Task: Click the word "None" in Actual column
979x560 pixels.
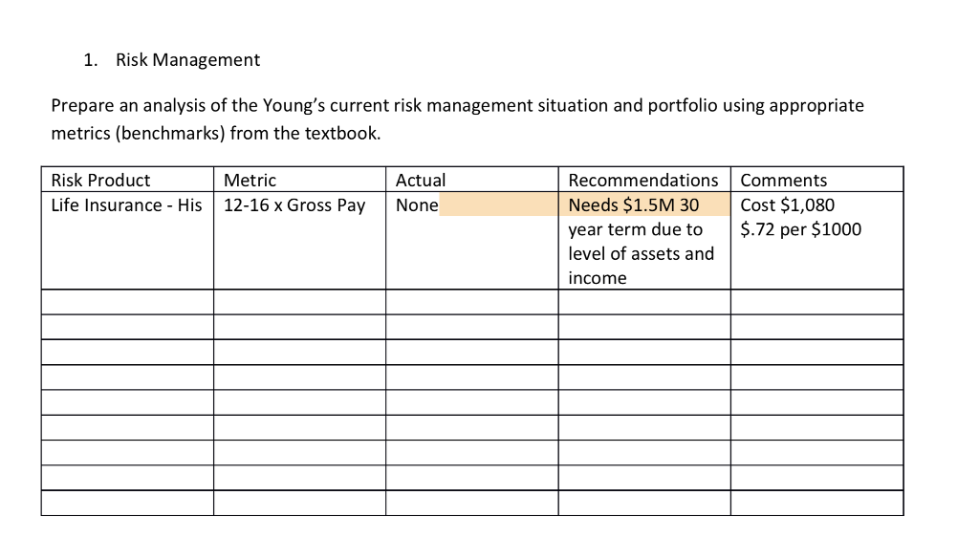Action: pos(417,205)
